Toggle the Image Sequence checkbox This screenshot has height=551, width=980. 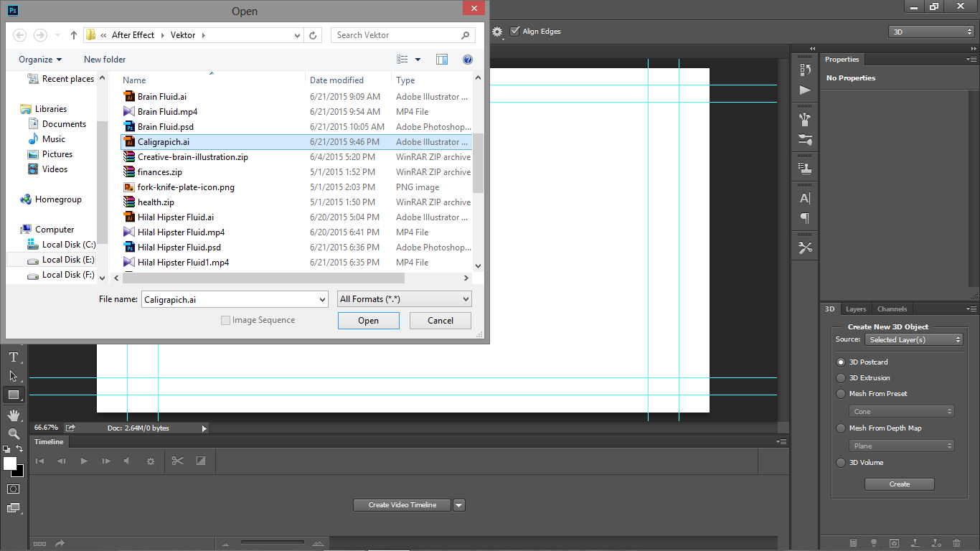tap(225, 320)
